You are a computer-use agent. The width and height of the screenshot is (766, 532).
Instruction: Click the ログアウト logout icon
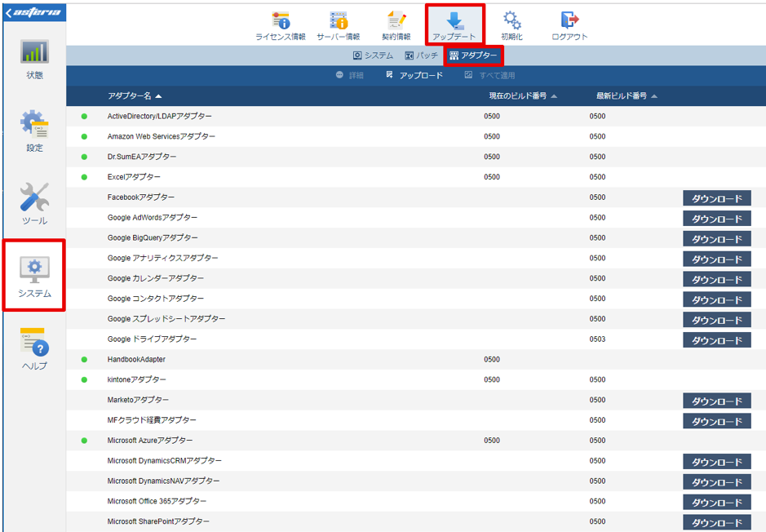pos(569,20)
